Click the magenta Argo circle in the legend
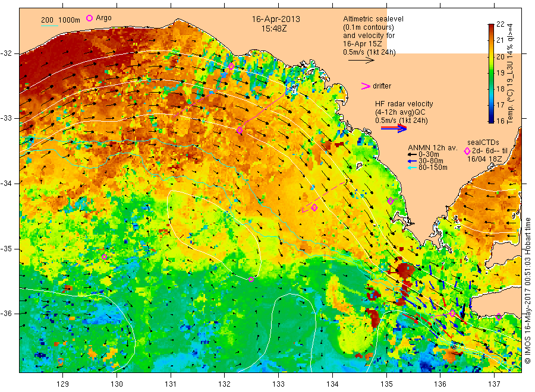This screenshot has height=392, width=535. (89, 18)
